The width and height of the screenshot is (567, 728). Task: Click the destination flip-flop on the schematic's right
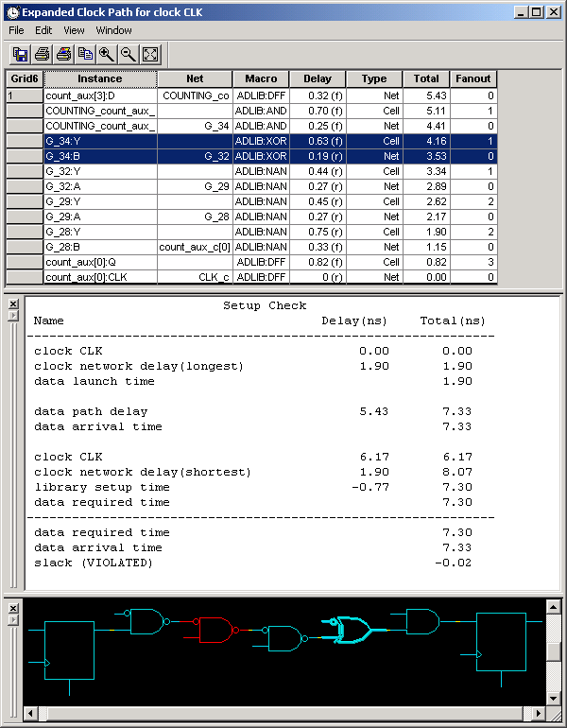point(501,642)
